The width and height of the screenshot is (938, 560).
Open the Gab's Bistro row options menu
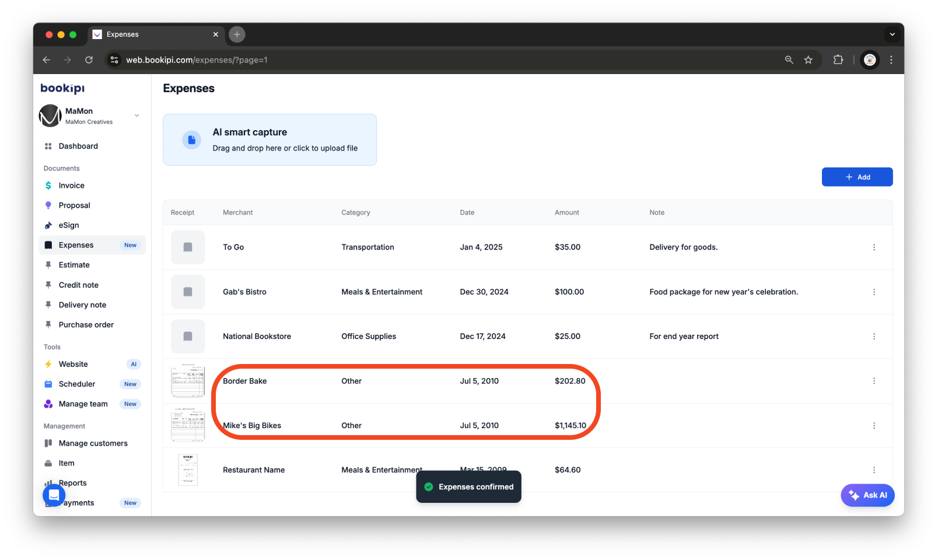(x=874, y=292)
